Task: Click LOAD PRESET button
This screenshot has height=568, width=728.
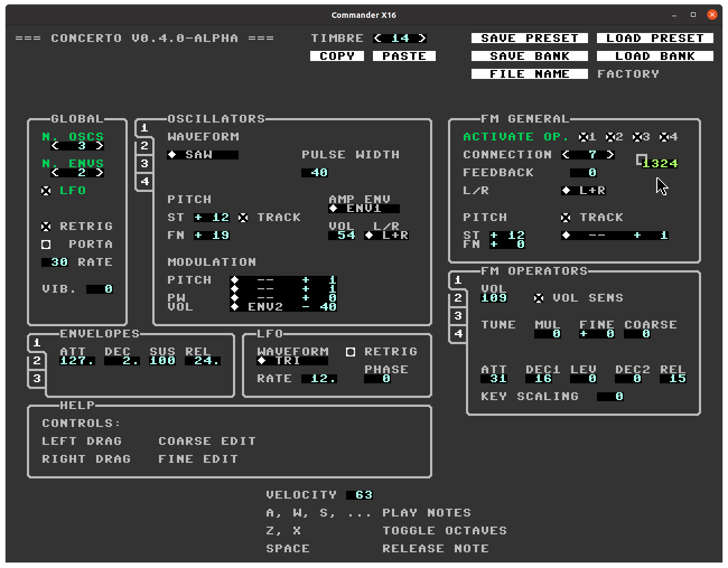Action: point(655,38)
